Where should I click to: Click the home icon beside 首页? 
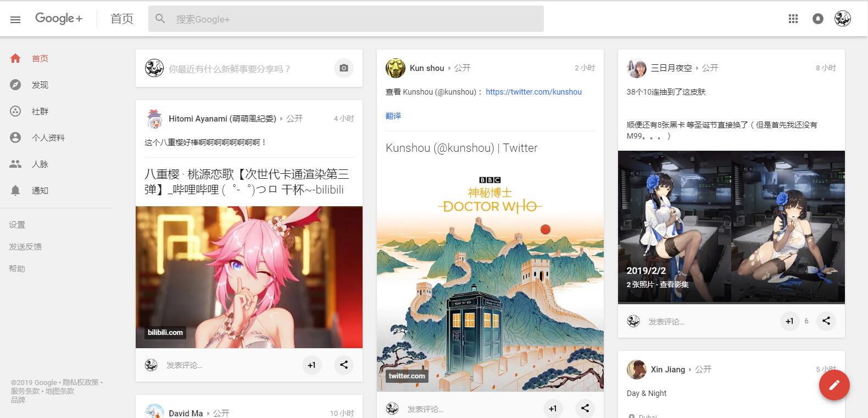click(x=15, y=58)
